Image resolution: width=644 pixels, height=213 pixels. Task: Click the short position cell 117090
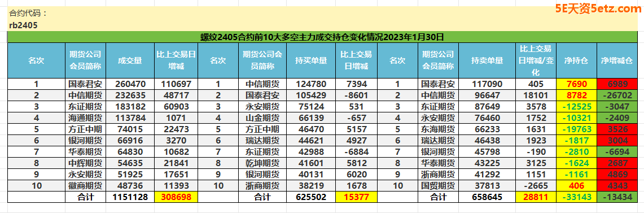487,84
